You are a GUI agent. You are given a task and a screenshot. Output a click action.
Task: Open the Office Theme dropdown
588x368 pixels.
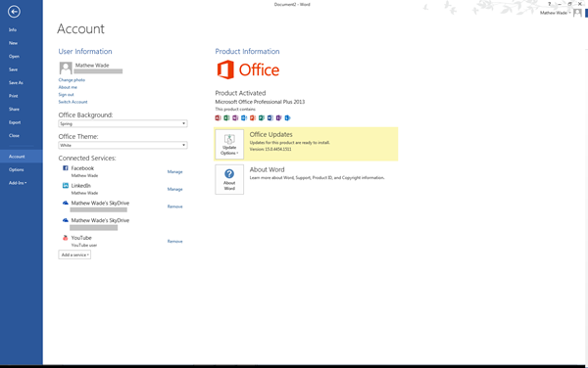122,145
